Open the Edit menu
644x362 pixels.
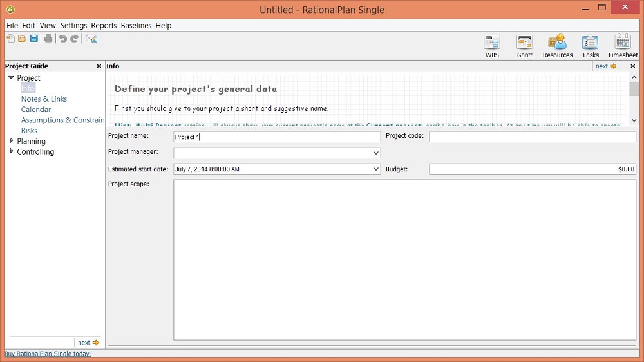[29, 26]
